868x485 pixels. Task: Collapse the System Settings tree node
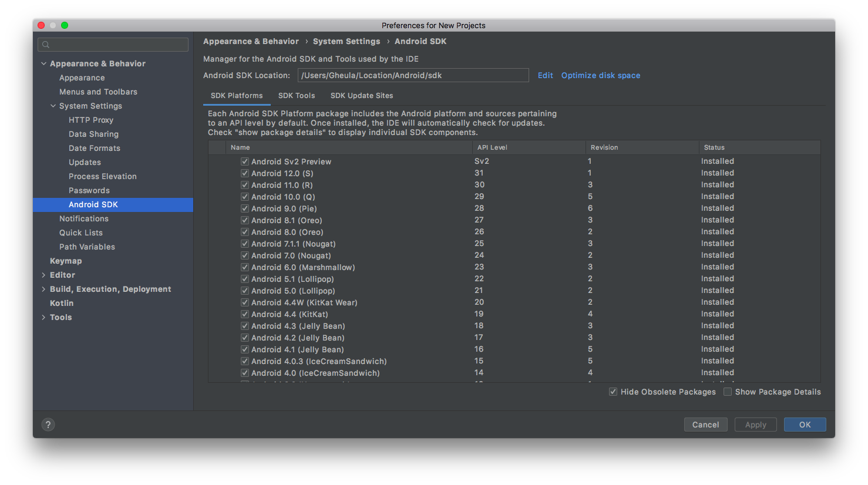(x=53, y=106)
